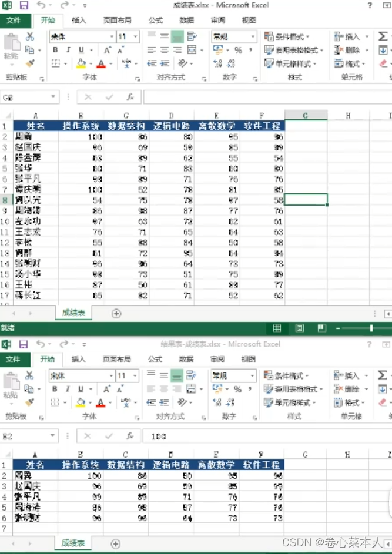
Task: Apply comma style in bottom Excel window
Action: [250, 389]
